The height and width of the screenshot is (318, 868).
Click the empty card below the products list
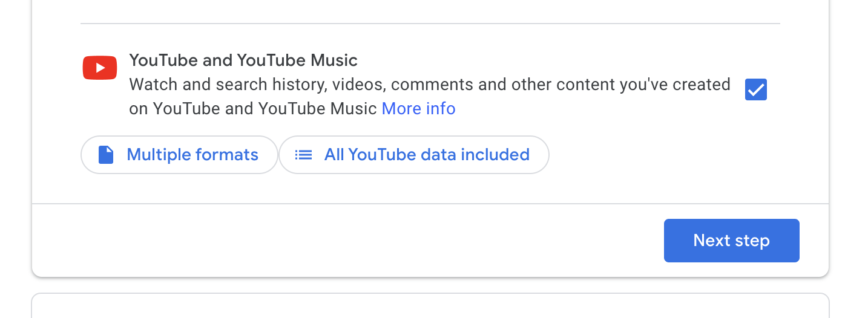pos(430,307)
